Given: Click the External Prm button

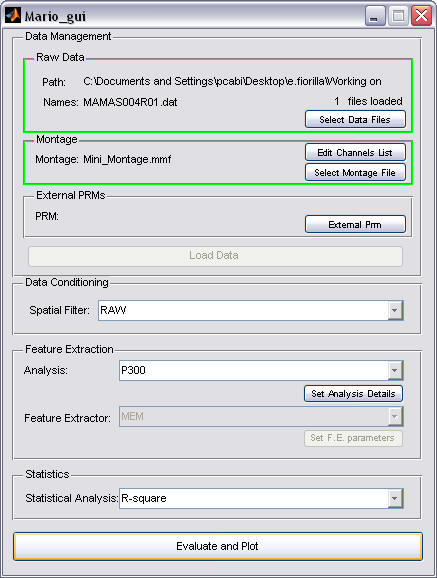Looking at the screenshot, I should (355, 224).
